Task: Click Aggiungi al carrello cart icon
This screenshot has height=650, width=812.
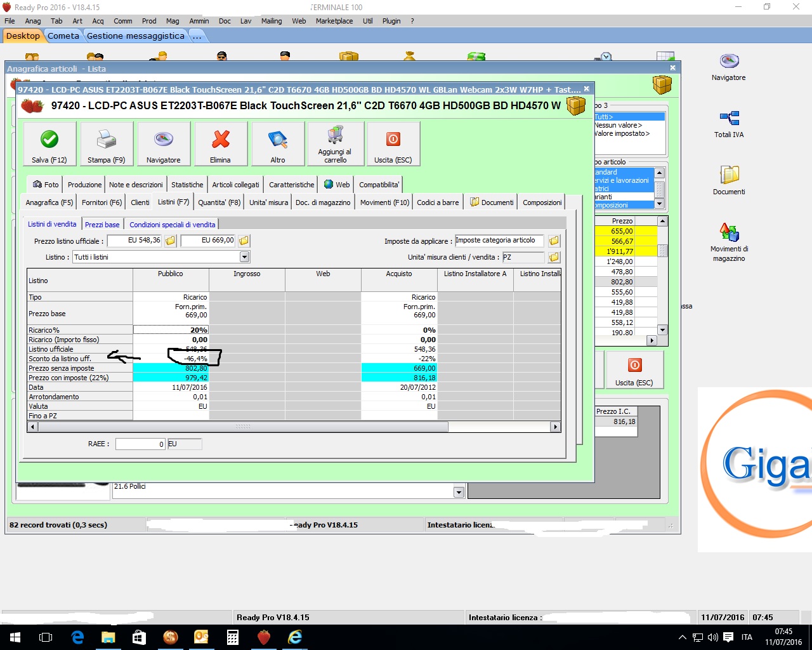Action: click(335, 135)
